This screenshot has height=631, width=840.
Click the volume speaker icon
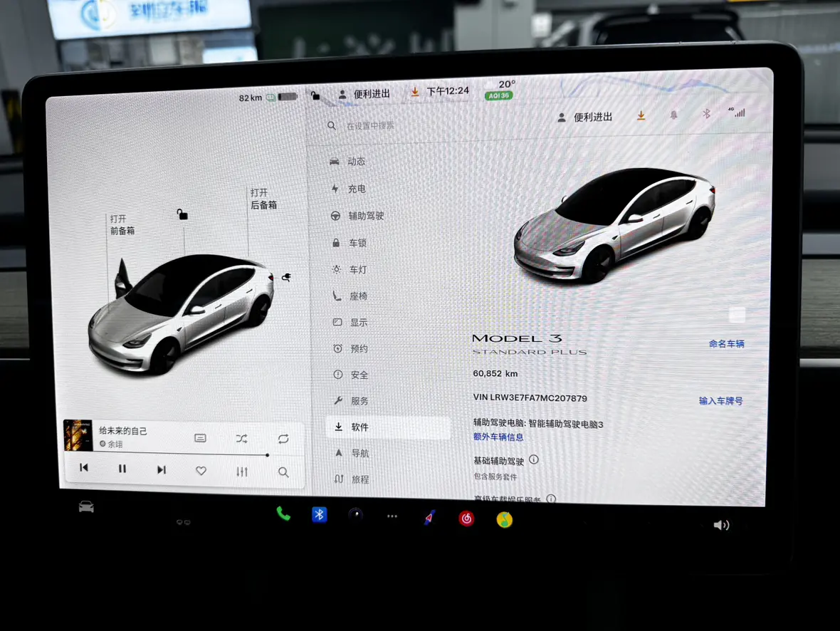pyautogui.click(x=721, y=526)
